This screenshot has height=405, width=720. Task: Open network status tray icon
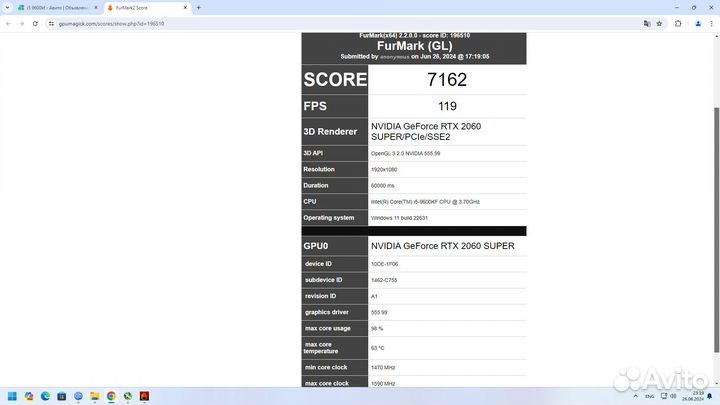664,396
